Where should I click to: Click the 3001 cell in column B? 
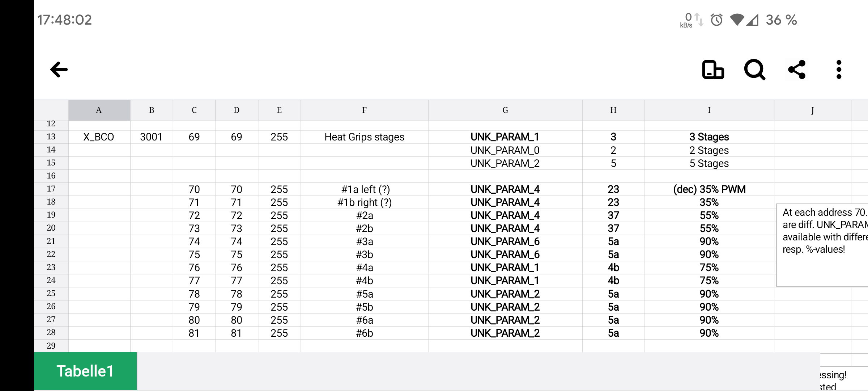point(151,137)
